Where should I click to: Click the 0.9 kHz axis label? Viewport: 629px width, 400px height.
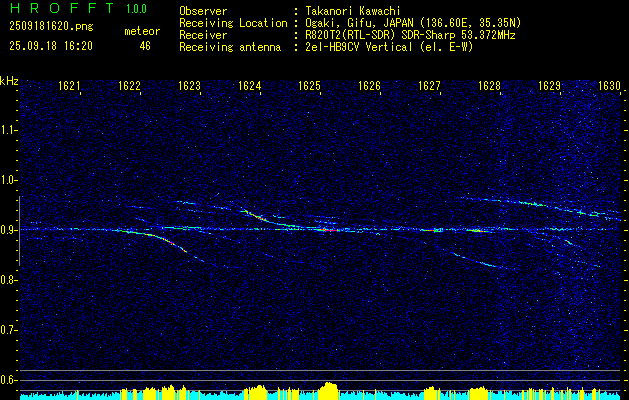click(x=8, y=230)
